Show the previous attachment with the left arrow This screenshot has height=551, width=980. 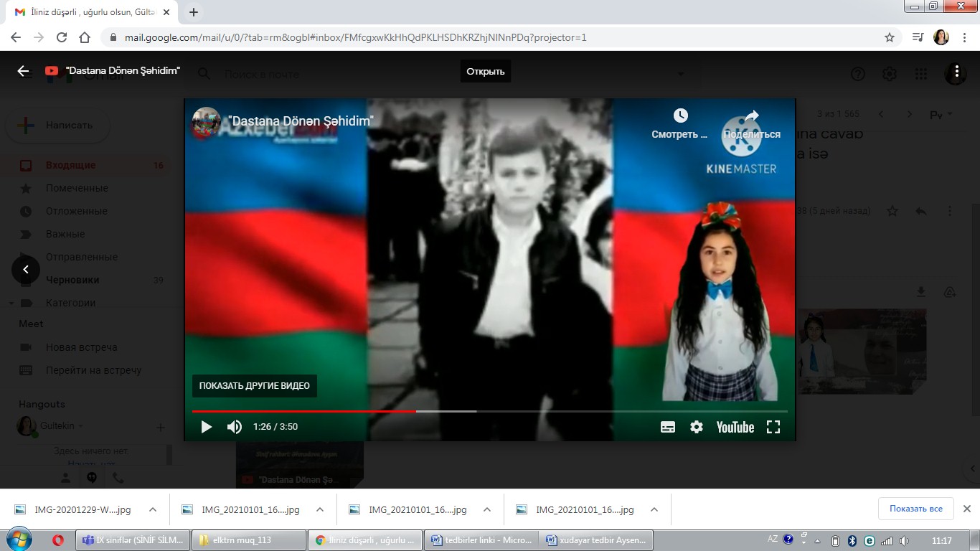click(26, 270)
